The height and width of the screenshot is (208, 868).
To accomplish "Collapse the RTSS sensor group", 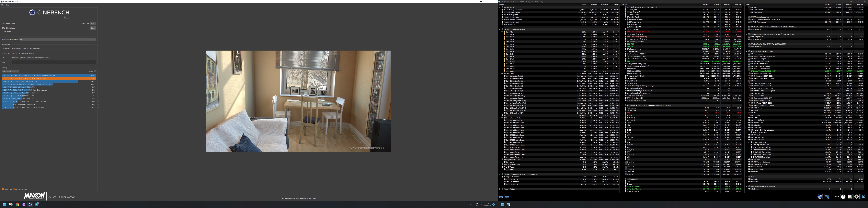I will [x=746, y=177].
